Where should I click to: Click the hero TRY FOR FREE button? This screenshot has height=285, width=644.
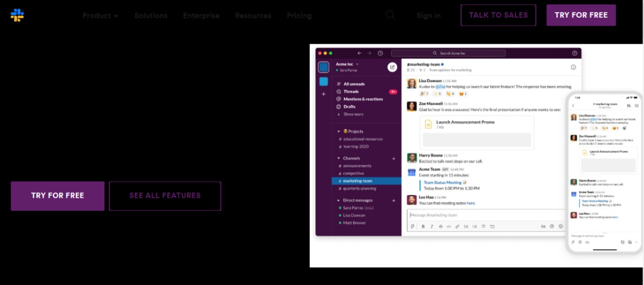(x=57, y=196)
